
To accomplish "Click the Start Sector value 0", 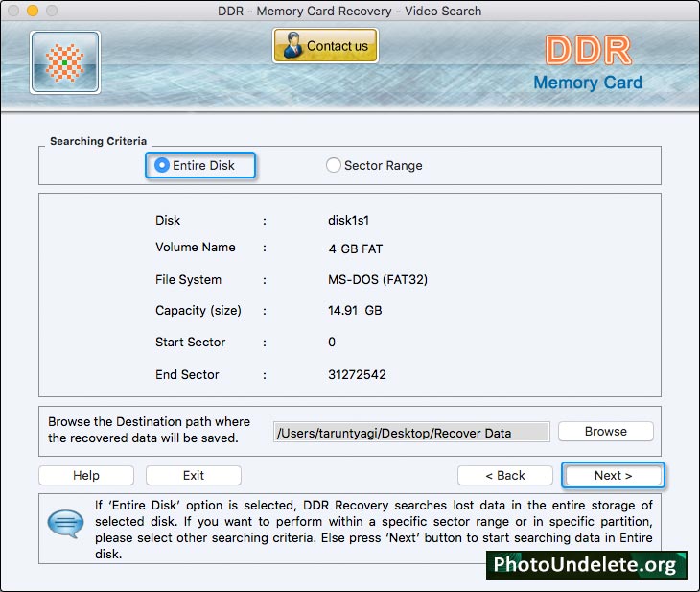I will tap(332, 343).
